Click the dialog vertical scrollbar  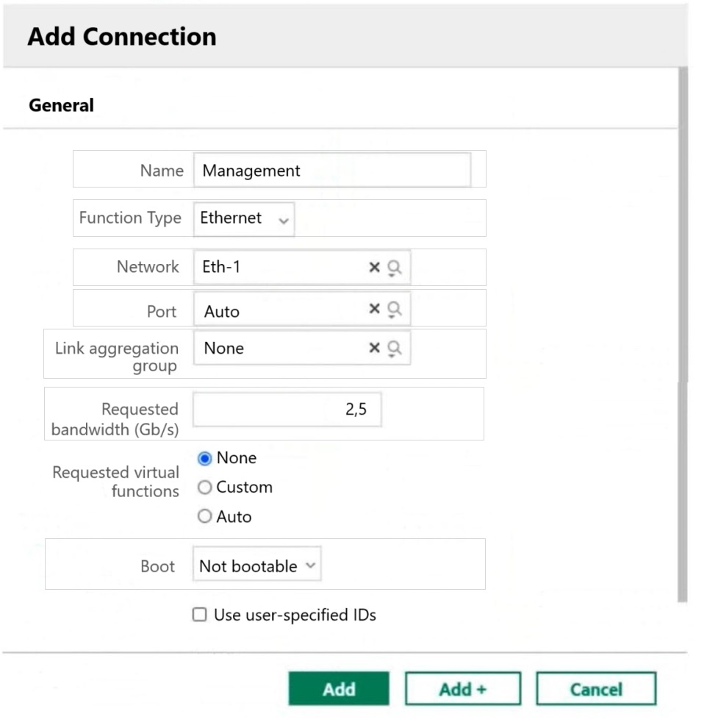click(x=683, y=335)
